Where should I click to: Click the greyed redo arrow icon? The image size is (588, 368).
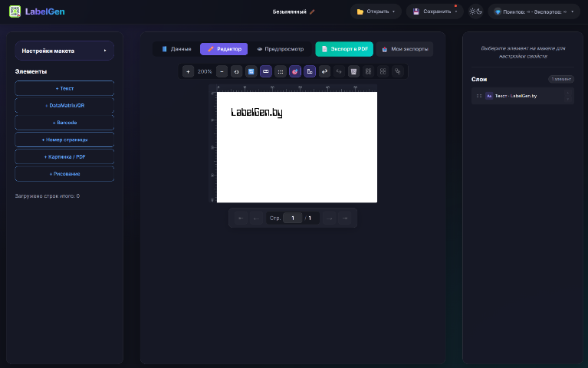tap(339, 71)
